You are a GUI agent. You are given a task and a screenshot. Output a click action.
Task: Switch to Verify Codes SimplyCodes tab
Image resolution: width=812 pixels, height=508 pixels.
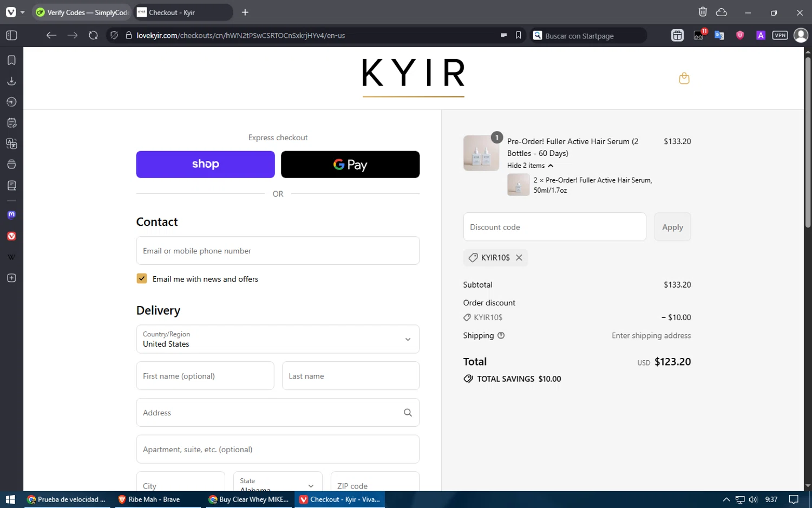(82, 12)
